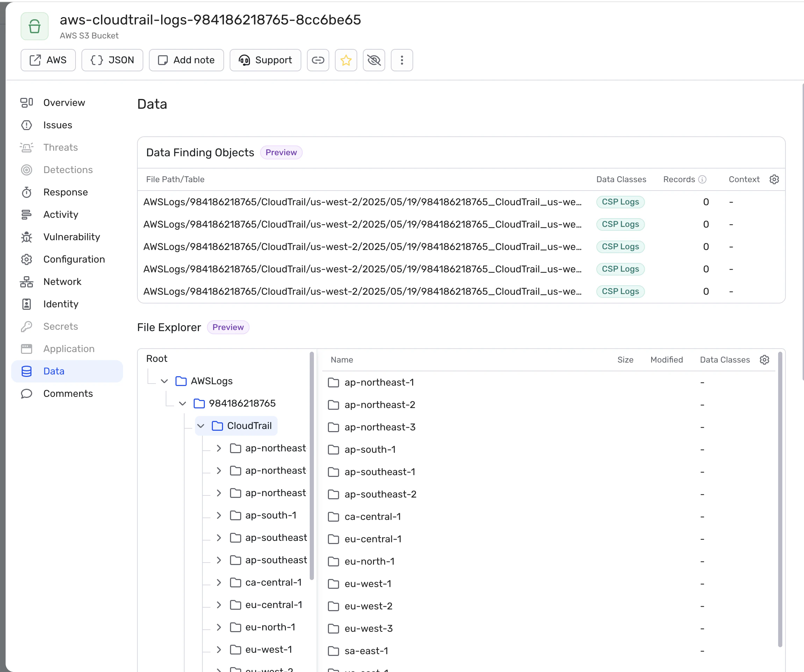The image size is (804, 672).
Task: Collapse the AWSLogs tree folder
Action: pos(164,381)
